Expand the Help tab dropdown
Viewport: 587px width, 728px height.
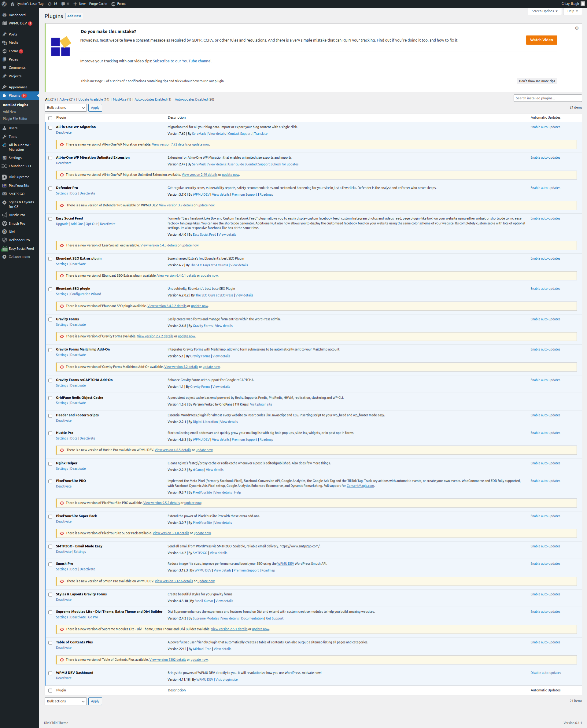point(572,11)
